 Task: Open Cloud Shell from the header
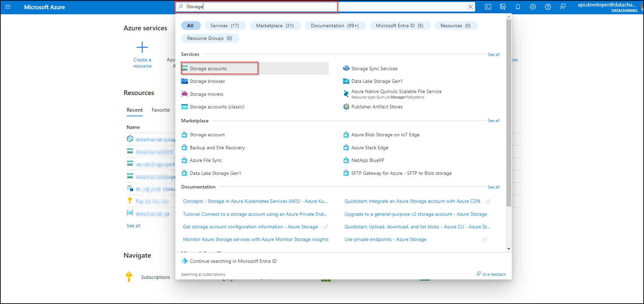point(488,7)
